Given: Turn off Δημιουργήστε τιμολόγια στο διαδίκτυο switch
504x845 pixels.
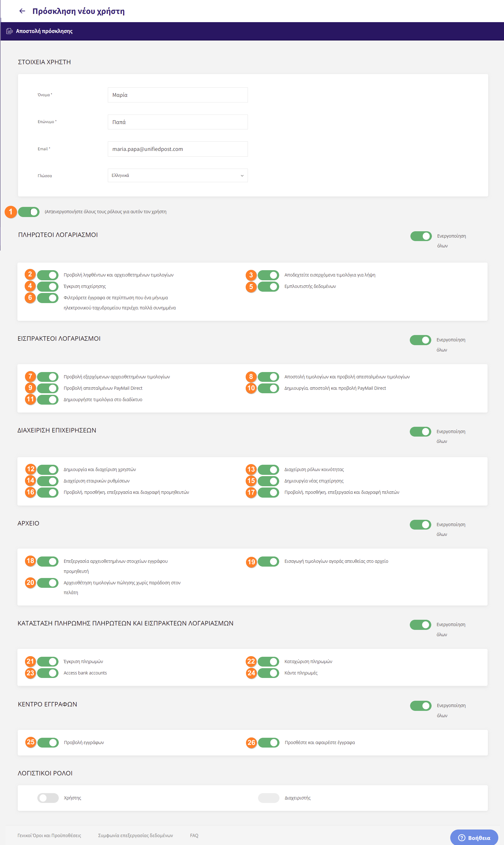Looking at the screenshot, I should [x=48, y=400].
